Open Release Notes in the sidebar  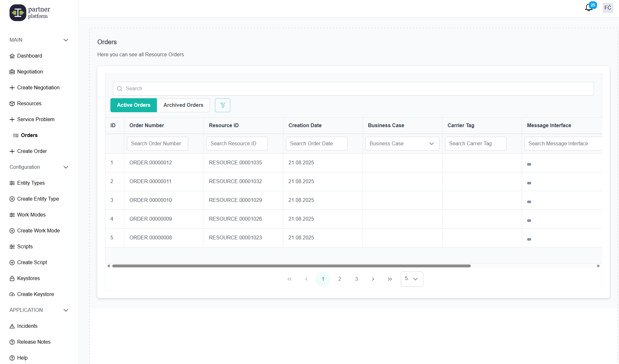pyautogui.click(x=34, y=342)
